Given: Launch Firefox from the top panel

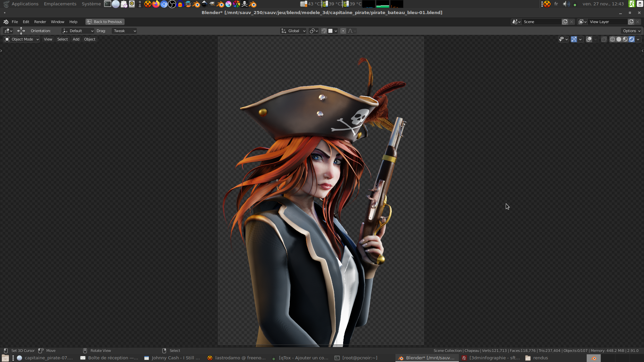Looking at the screenshot, I should pos(156,4).
